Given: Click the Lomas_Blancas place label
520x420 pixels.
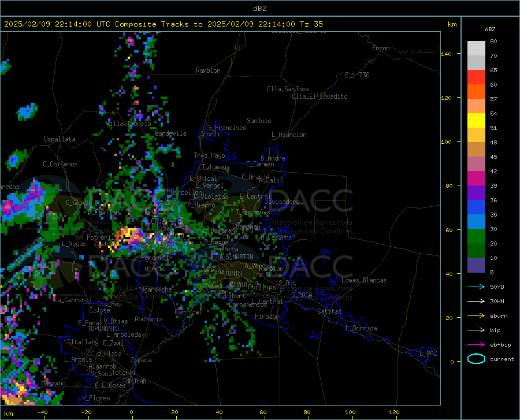Looking at the screenshot, I should (x=364, y=280).
